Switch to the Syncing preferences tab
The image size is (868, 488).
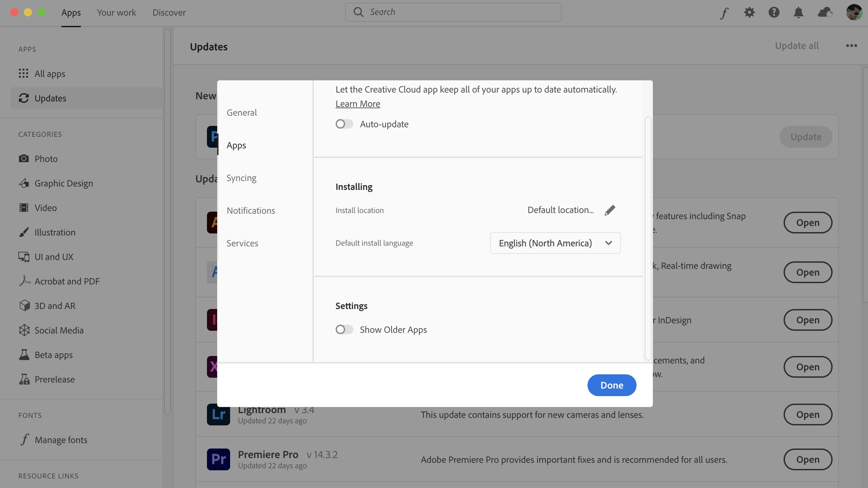coord(241,178)
